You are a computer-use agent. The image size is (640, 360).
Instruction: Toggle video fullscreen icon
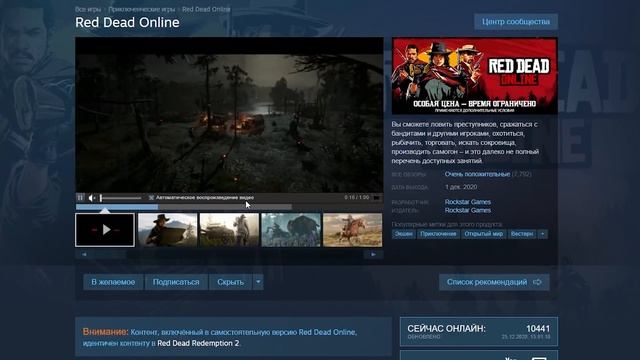(376, 198)
